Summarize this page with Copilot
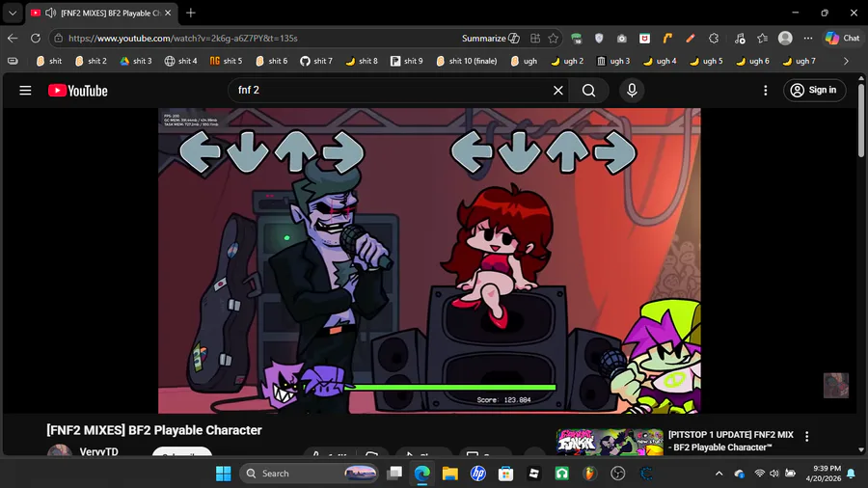The width and height of the screenshot is (868, 488). click(x=491, y=39)
